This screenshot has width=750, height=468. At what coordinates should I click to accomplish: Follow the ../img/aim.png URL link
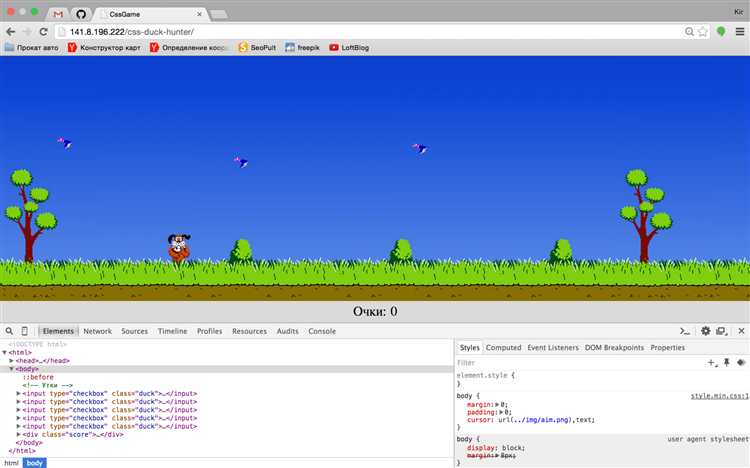(x=541, y=420)
